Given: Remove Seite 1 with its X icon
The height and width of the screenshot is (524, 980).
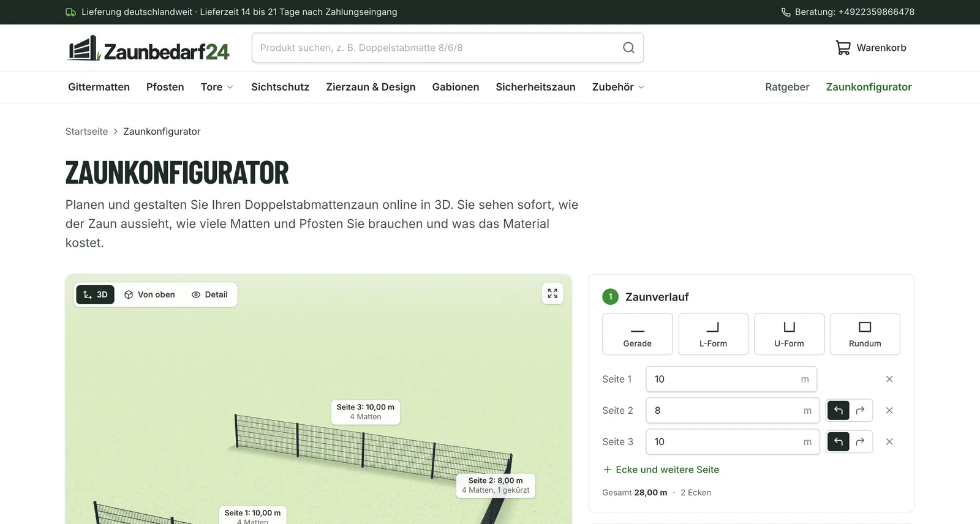Looking at the screenshot, I should point(889,379).
